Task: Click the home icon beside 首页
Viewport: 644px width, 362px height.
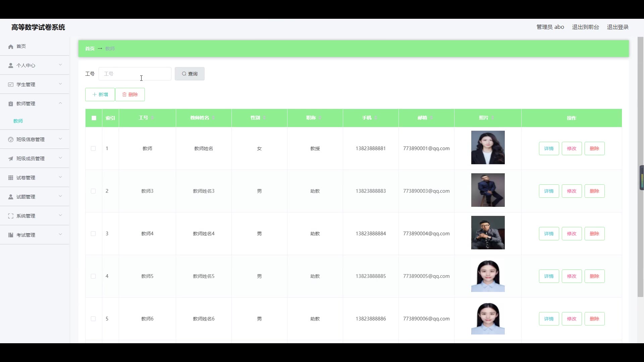Action: click(11, 47)
